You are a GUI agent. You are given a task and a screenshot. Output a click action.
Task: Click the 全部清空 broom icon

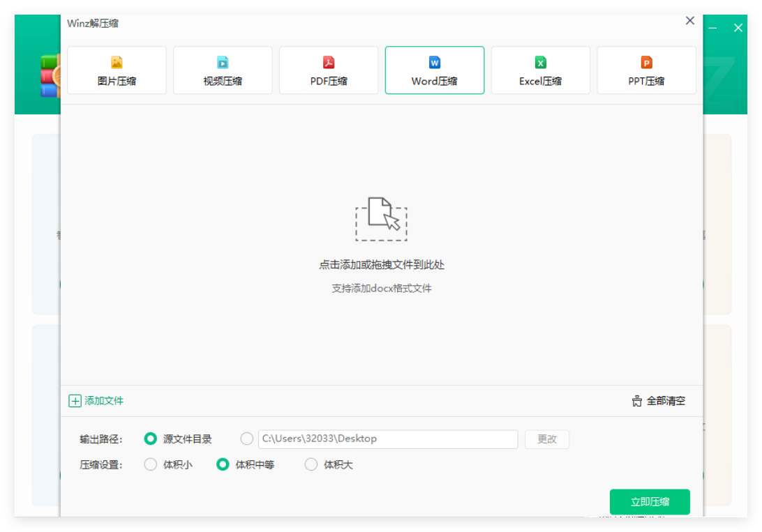636,401
